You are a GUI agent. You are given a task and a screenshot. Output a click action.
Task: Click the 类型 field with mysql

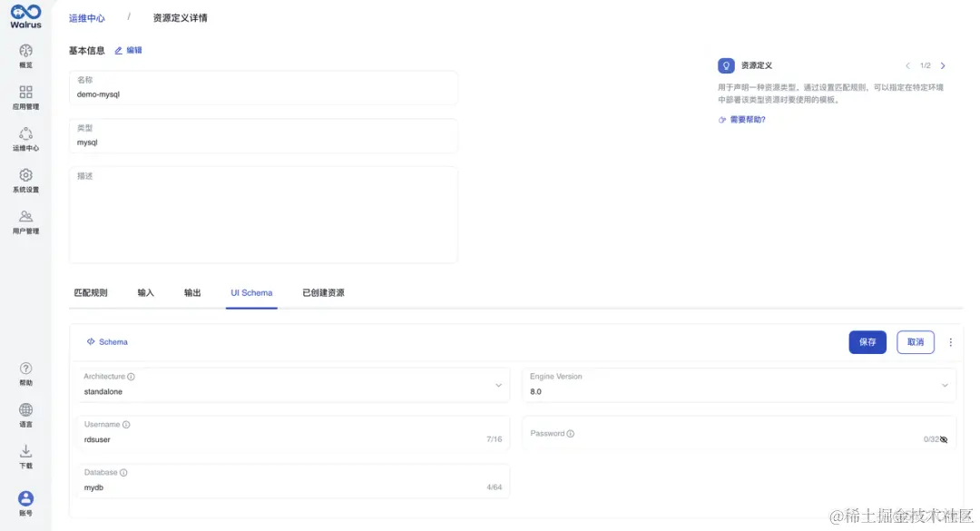pyautogui.click(x=263, y=136)
